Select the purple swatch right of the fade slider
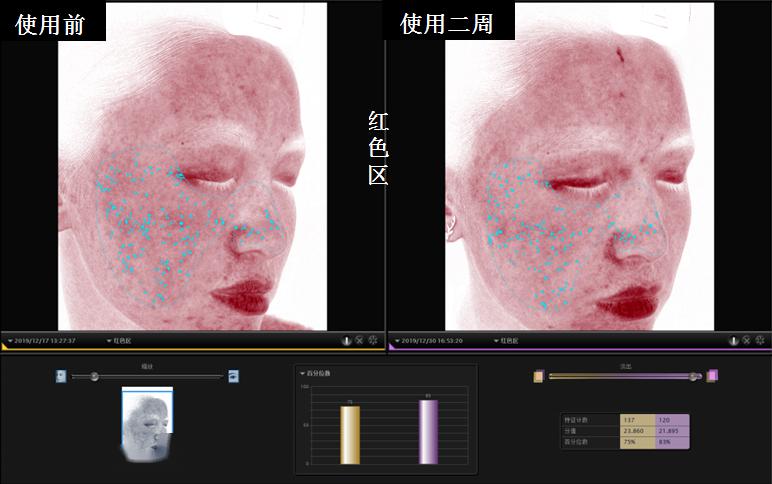This screenshot has width=772, height=484. click(x=712, y=376)
